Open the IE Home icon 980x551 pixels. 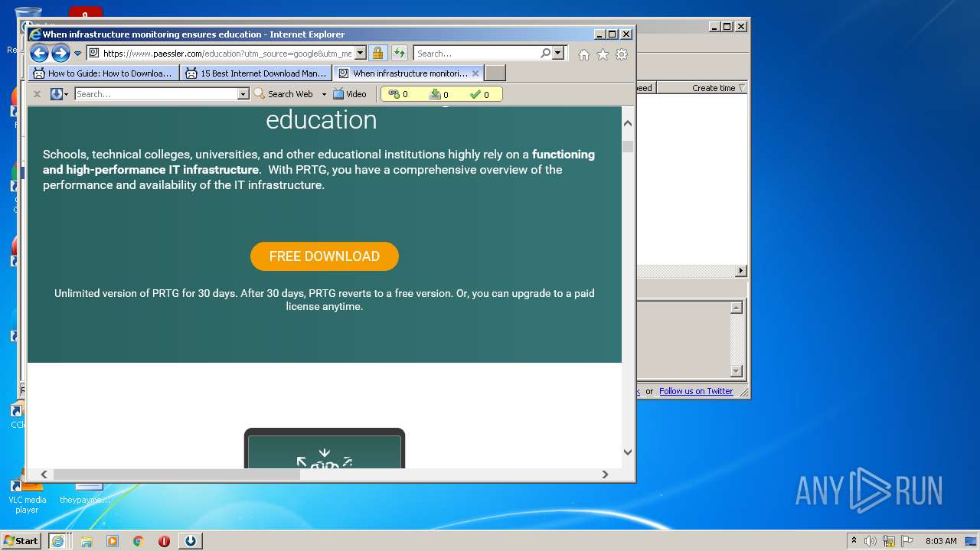click(584, 54)
